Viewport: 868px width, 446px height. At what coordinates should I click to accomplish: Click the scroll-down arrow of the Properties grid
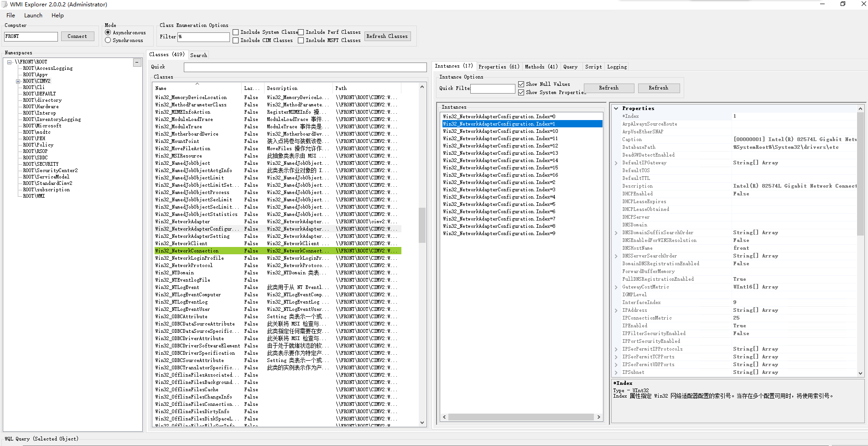860,373
